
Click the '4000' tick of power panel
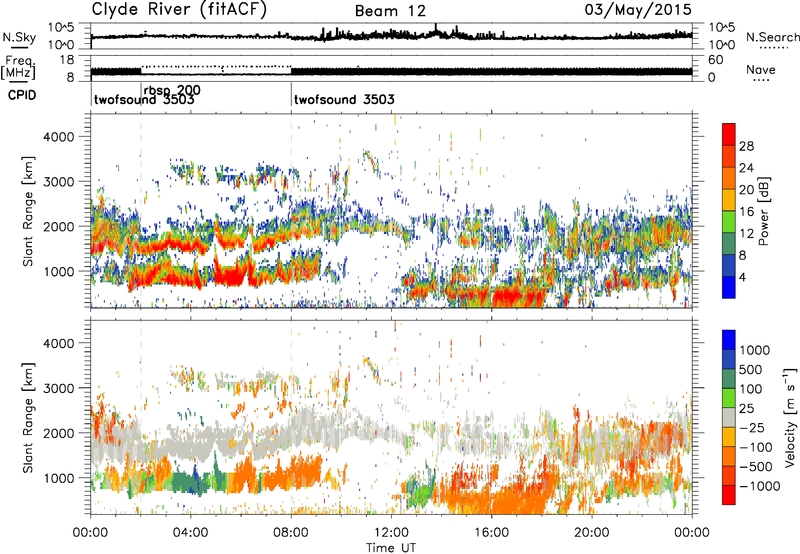tap(58, 137)
